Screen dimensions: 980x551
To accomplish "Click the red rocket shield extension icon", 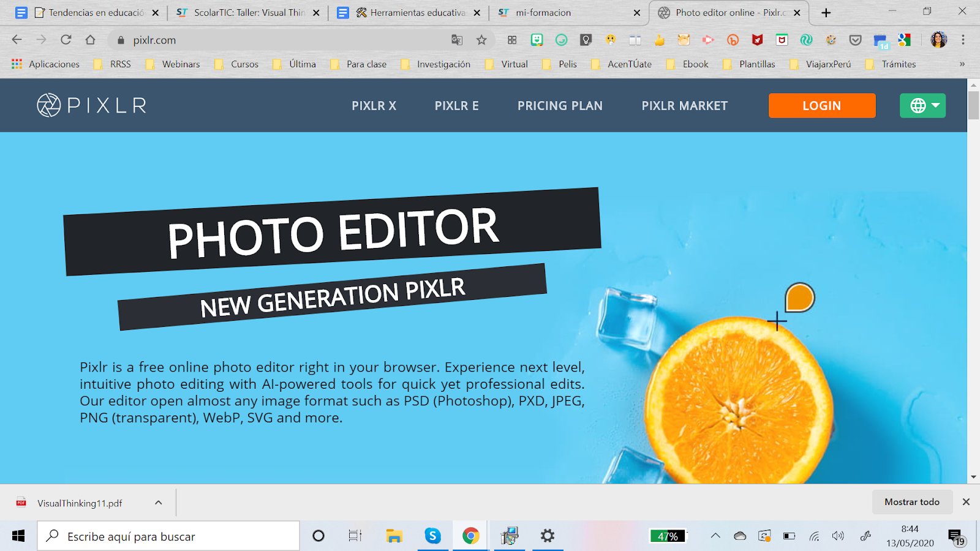I will point(758,40).
